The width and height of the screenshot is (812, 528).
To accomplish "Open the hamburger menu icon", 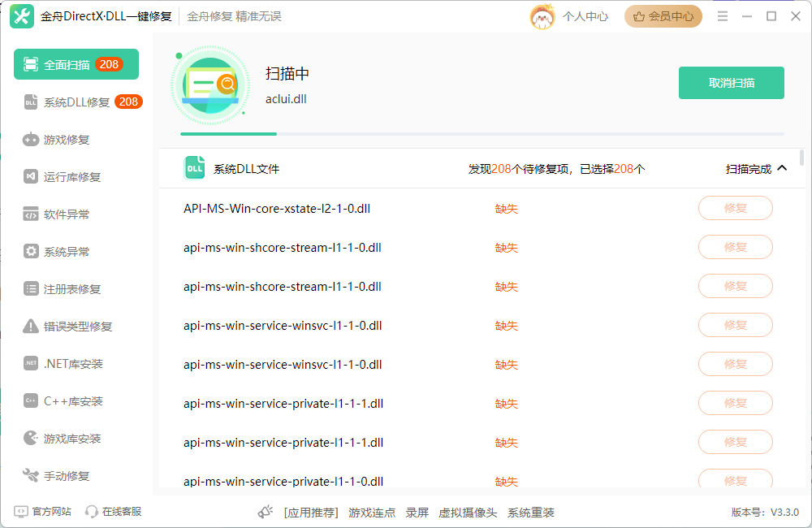I will [723, 16].
